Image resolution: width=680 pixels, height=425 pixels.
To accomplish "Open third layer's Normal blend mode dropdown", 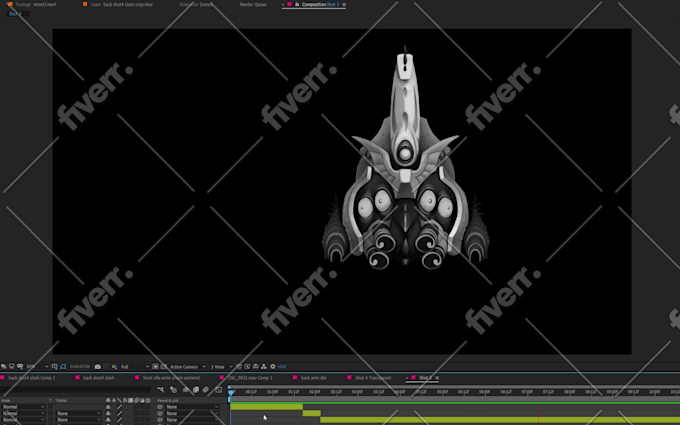I will [23, 420].
